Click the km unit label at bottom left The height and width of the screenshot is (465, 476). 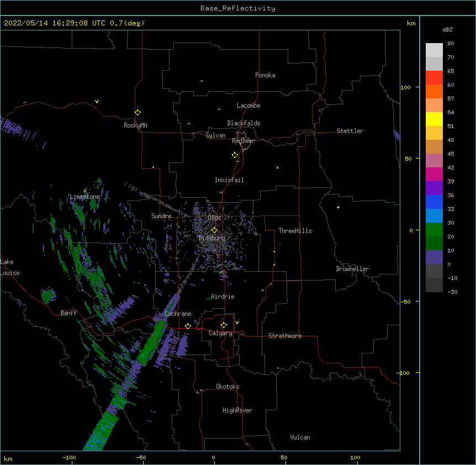[x=8, y=459]
